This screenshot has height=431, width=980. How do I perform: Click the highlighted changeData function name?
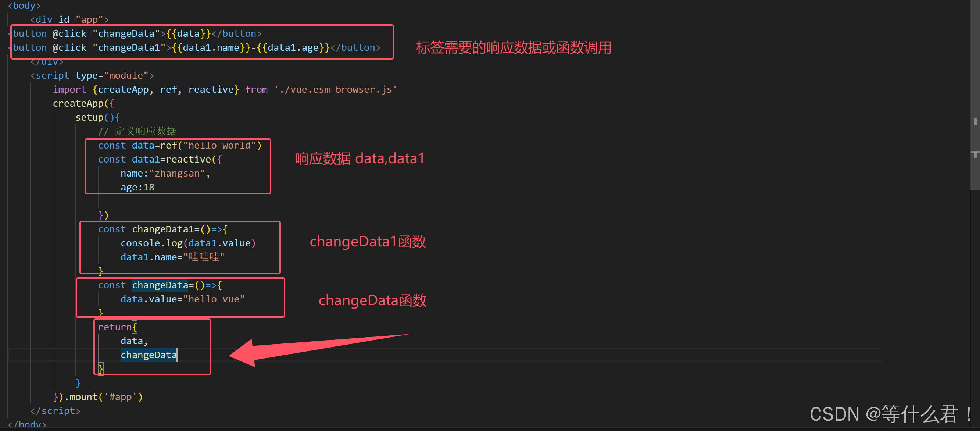(160, 285)
